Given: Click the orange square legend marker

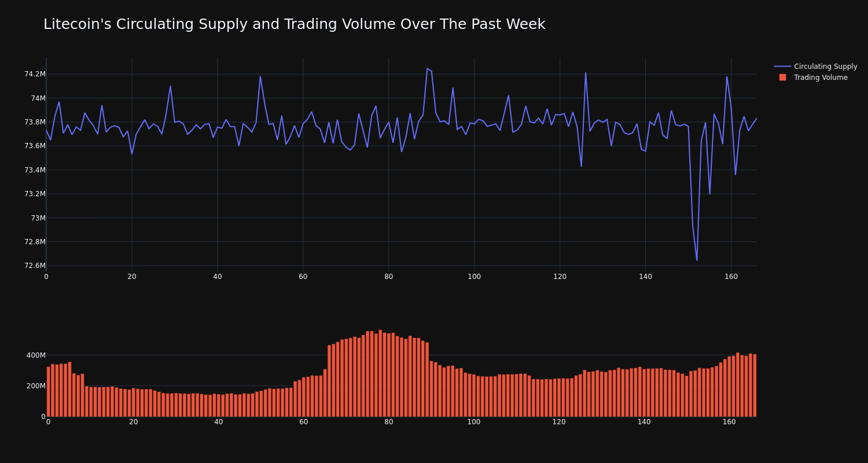Looking at the screenshot, I should pos(782,78).
